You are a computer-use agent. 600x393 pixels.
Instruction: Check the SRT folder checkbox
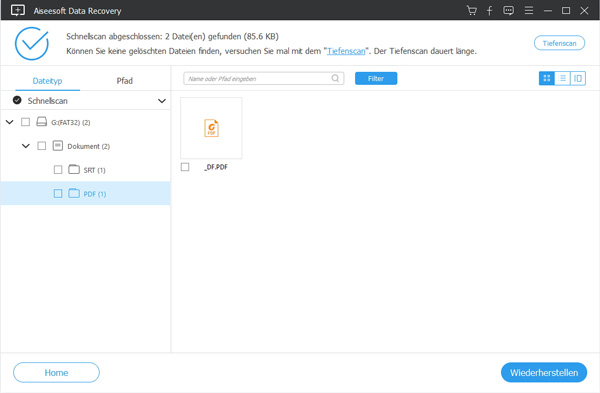coord(58,170)
